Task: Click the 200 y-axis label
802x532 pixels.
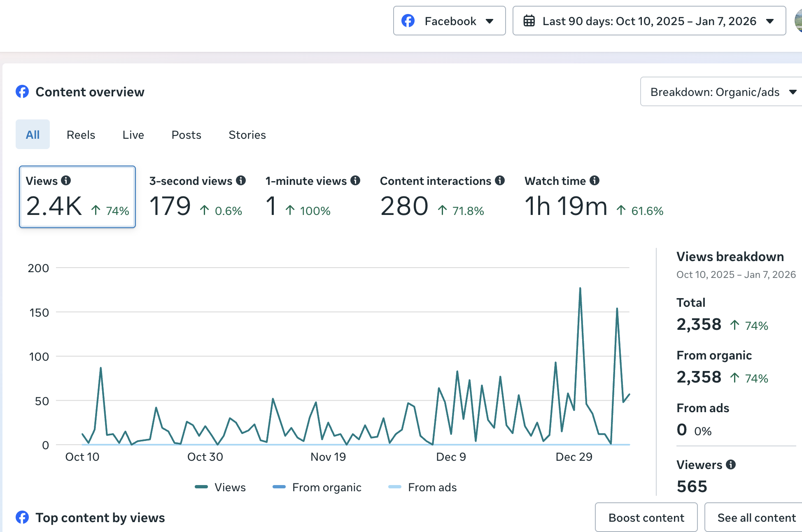Action: point(38,268)
